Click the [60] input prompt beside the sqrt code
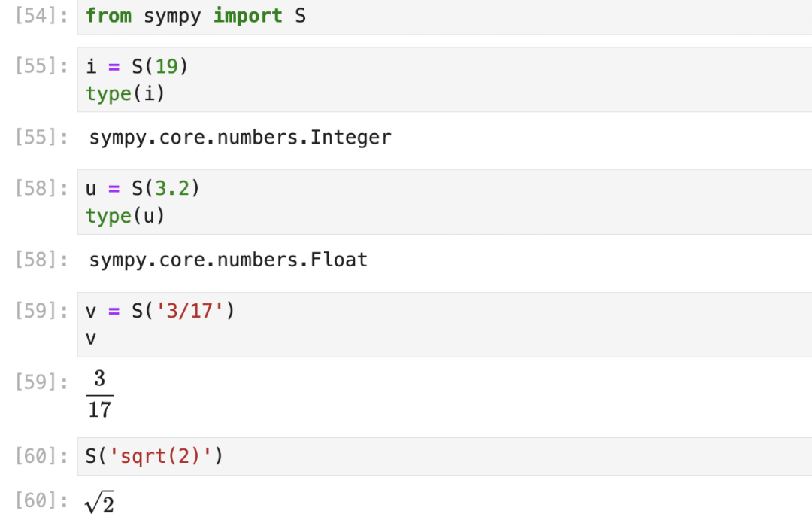 tap(36, 456)
